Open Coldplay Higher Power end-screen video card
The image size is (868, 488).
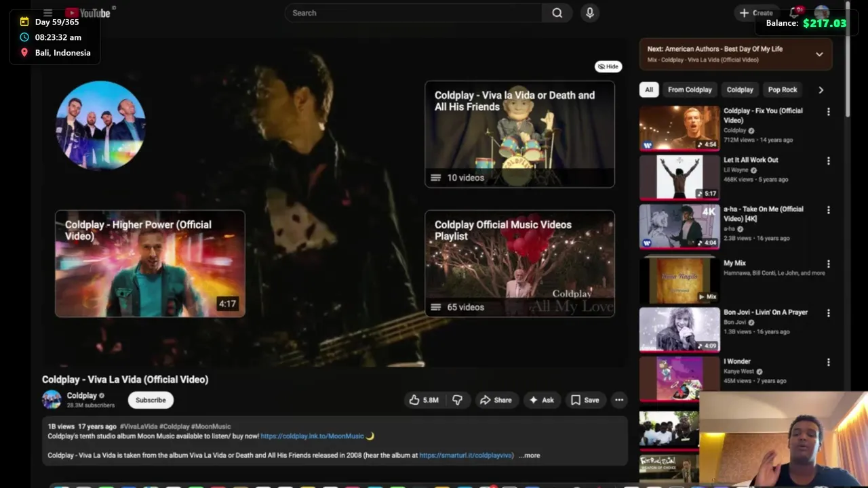[x=150, y=264]
